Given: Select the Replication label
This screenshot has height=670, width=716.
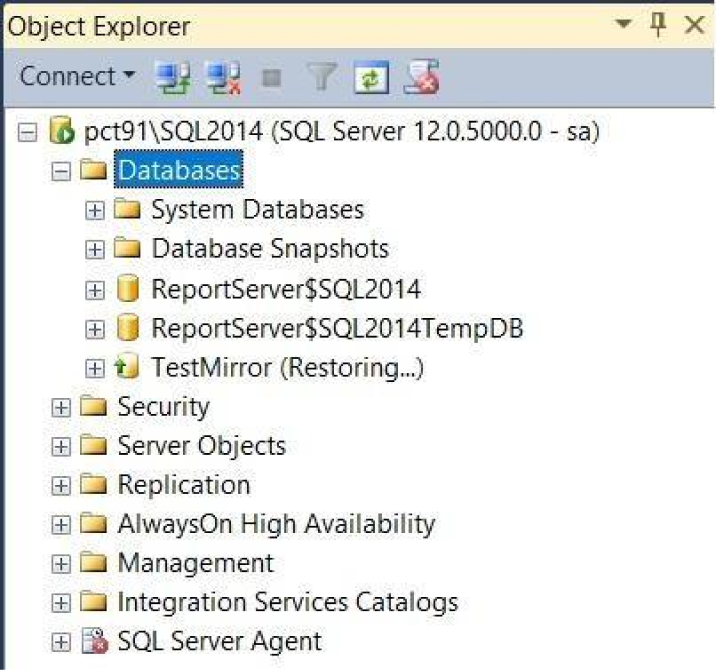Looking at the screenshot, I should [x=184, y=485].
